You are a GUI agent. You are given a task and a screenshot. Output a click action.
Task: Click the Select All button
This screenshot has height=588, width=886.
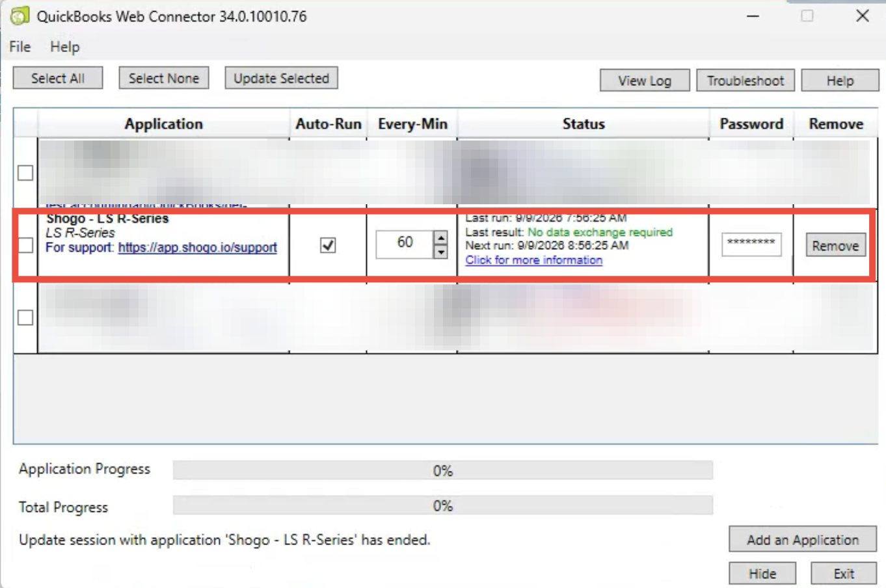tap(58, 78)
